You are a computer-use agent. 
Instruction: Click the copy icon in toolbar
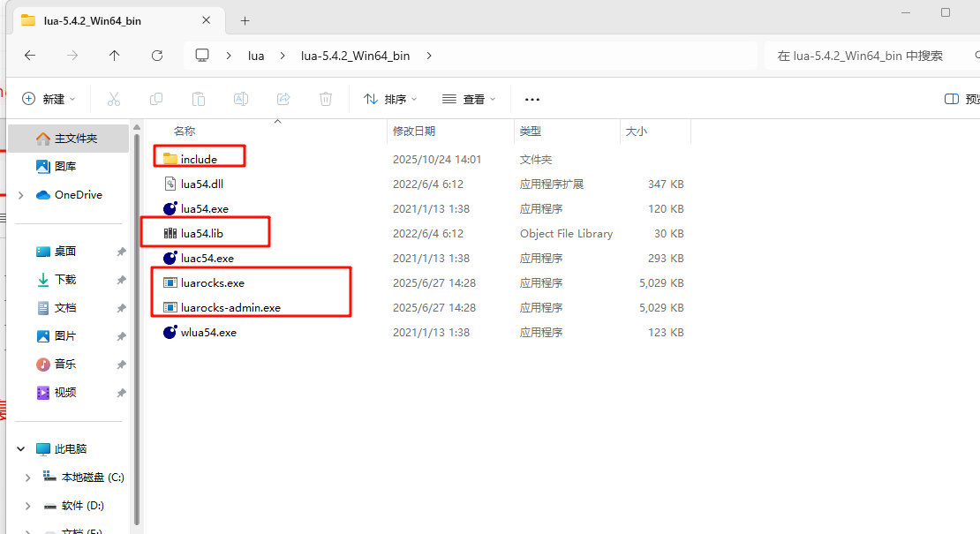pyautogui.click(x=156, y=99)
